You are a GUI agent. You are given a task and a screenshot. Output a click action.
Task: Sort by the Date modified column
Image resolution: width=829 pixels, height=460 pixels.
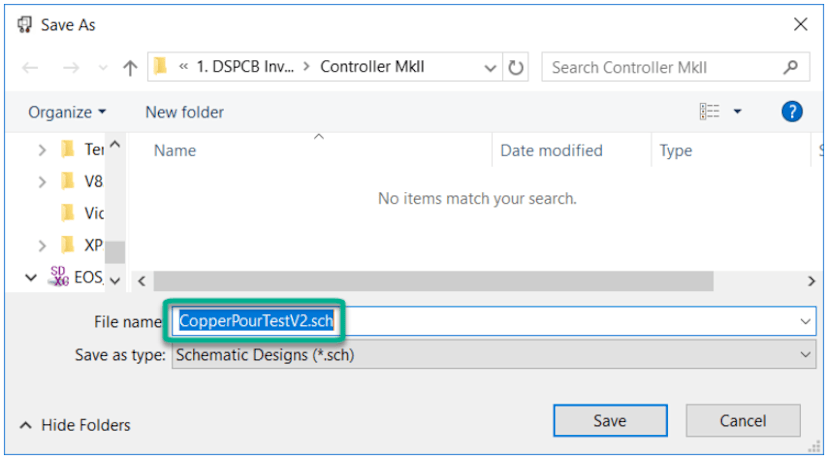click(551, 151)
